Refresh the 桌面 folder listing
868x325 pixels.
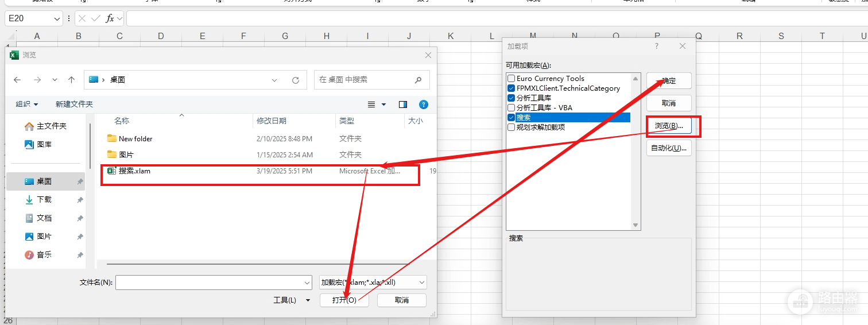click(x=296, y=80)
